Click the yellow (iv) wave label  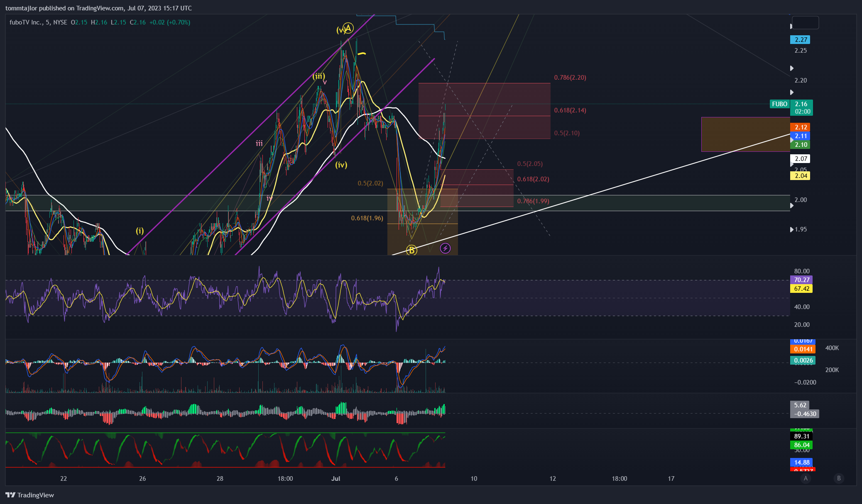pyautogui.click(x=341, y=165)
